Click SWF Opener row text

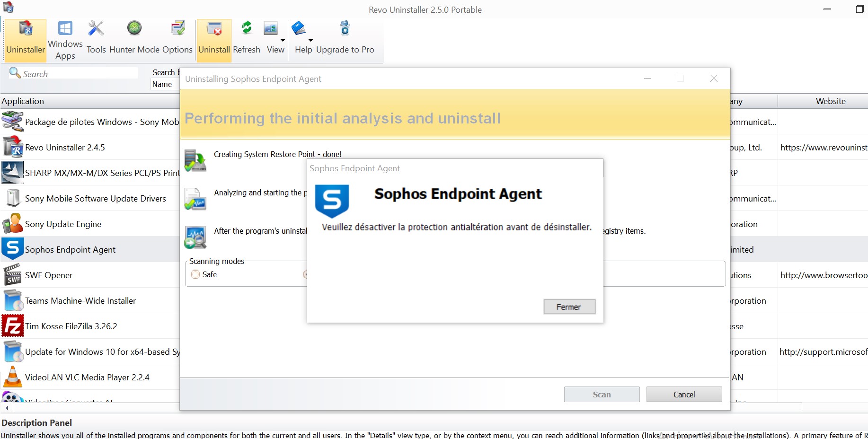pos(49,275)
